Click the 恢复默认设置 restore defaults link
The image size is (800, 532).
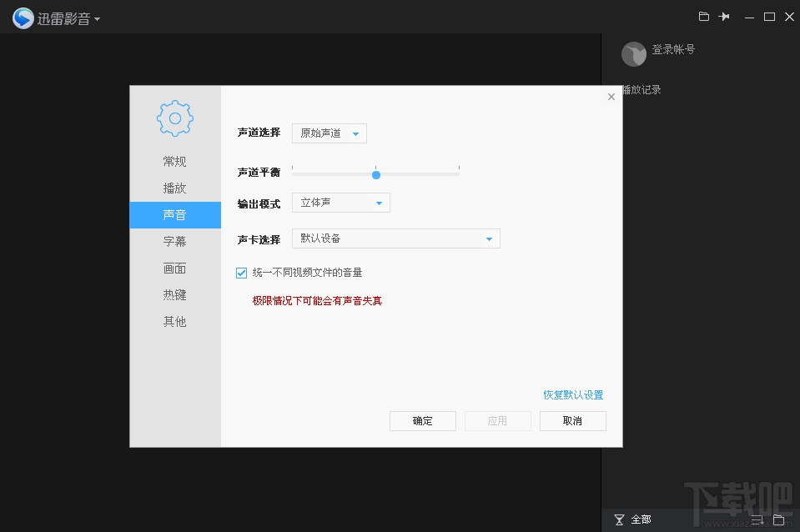575,394
